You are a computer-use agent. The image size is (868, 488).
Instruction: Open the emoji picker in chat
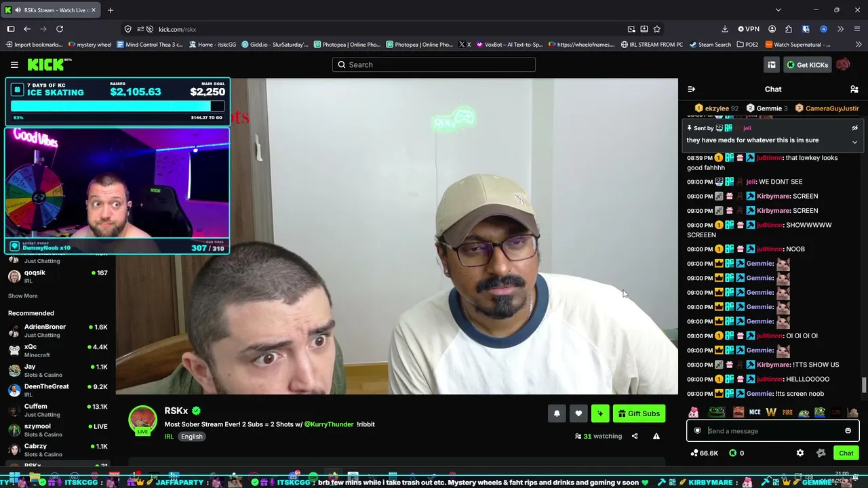[848, 431]
